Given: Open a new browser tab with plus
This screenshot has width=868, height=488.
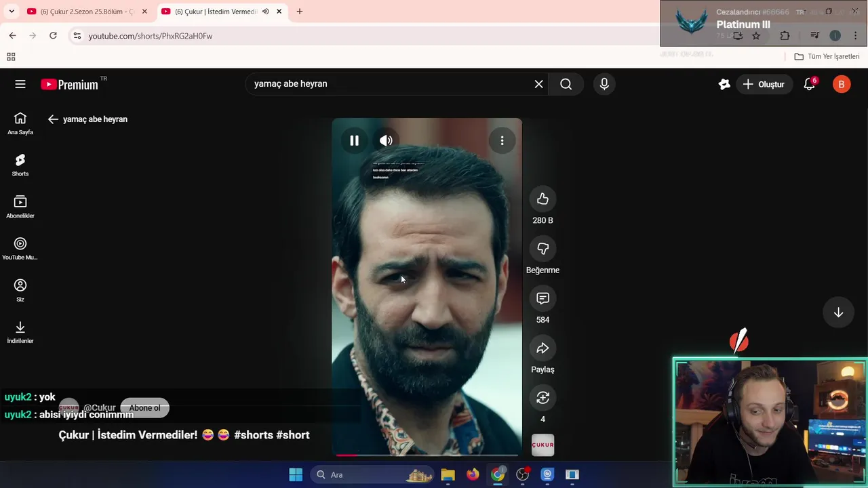Looking at the screenshot, I should pos(300,12).
